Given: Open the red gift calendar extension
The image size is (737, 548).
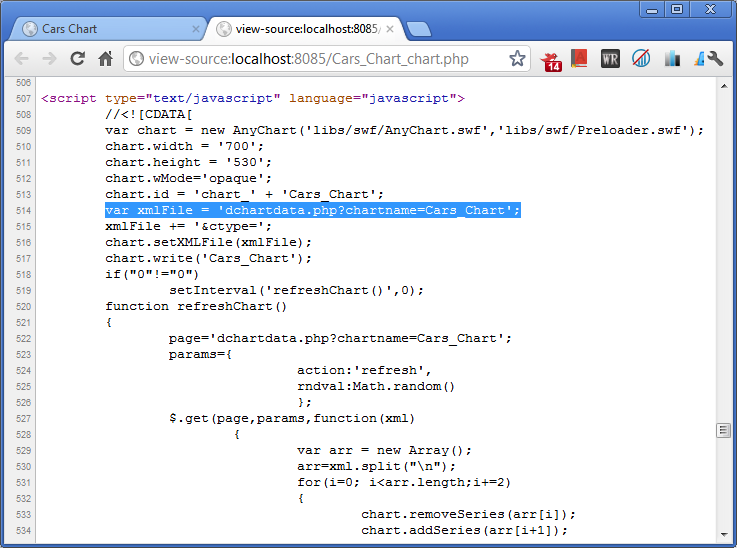Looking at the screenshot, I should click(x=551, y=60).
